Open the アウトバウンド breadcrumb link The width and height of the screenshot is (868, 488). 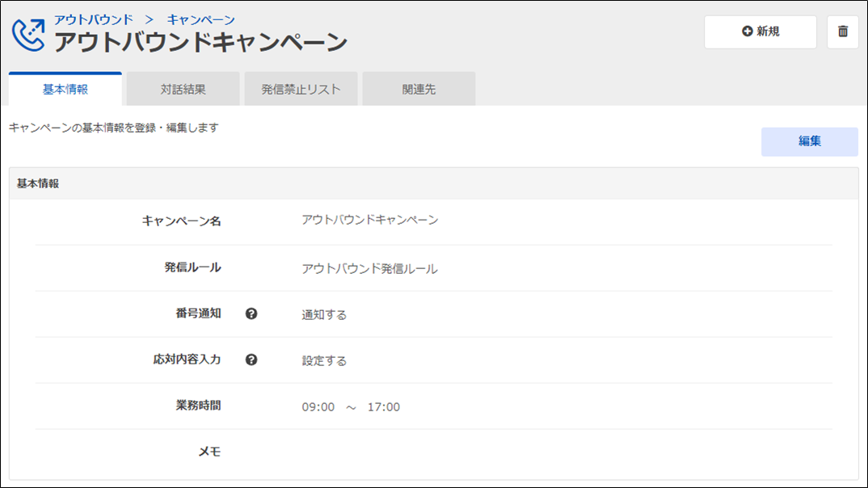coord(94,20)
